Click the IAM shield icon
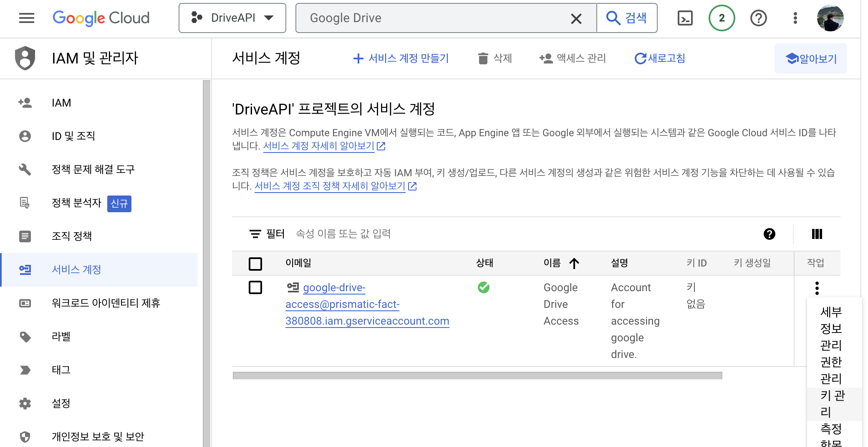 tap(25, 58)
